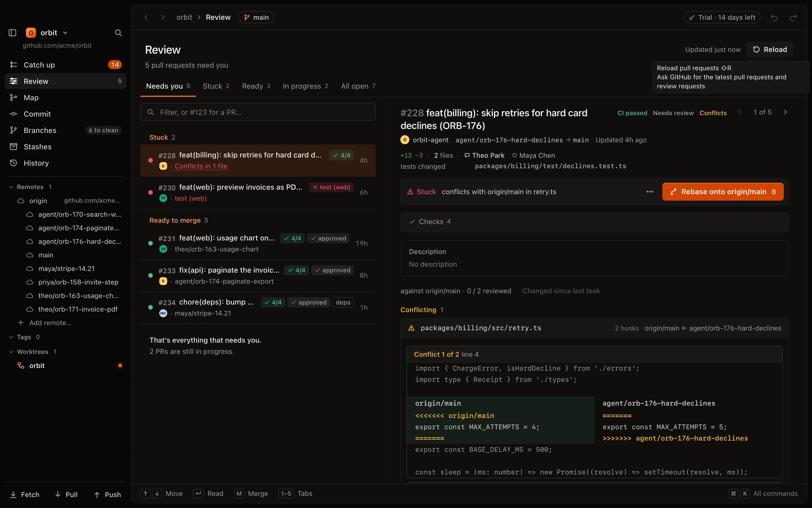Open search via magnifier icon in sidebar
This screenshot has width=812, height=508.
(x=118, y=32)
